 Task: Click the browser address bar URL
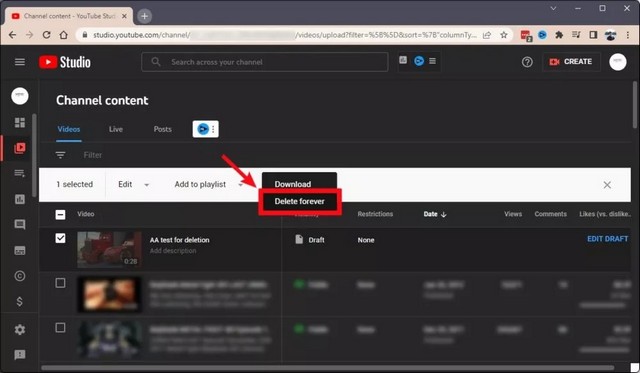click(284, 35)
